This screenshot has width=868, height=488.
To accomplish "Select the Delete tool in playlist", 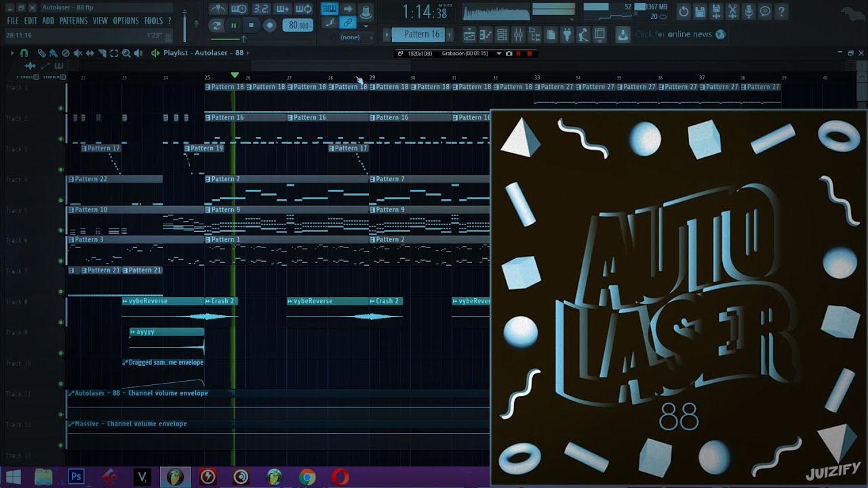I will (66, 53).
